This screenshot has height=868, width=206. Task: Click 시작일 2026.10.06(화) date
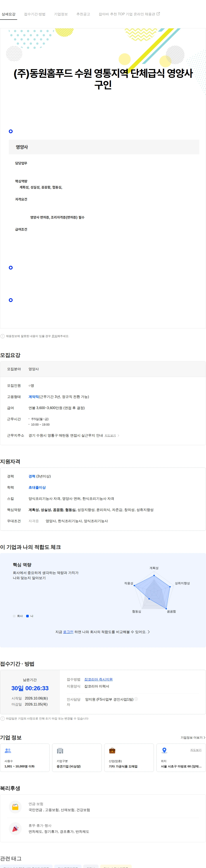click(30, 698)
